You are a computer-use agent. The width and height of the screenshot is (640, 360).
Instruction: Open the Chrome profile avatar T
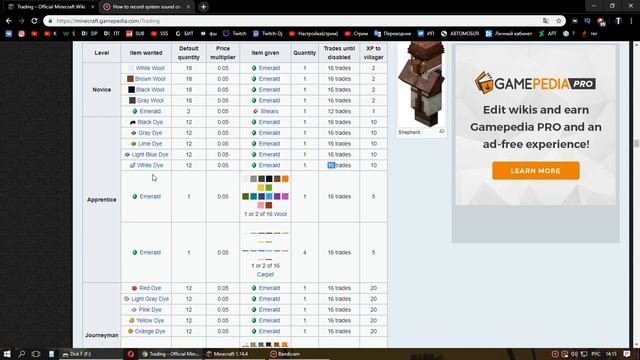618,21
